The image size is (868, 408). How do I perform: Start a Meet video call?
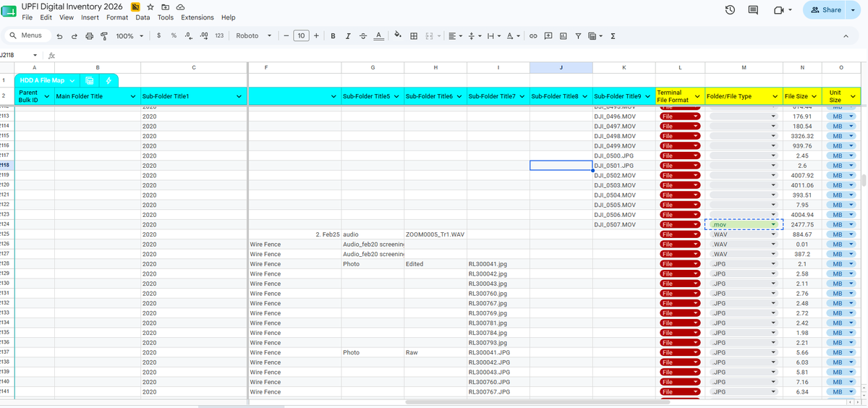[778, 10]
